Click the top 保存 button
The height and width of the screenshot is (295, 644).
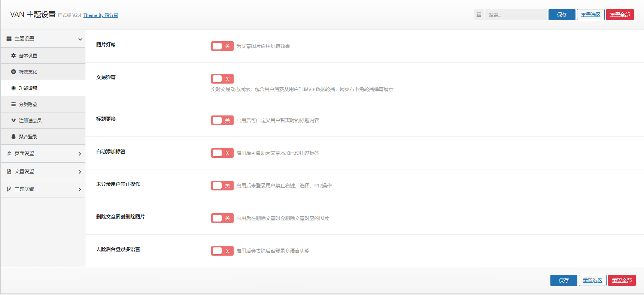point(562,15)
